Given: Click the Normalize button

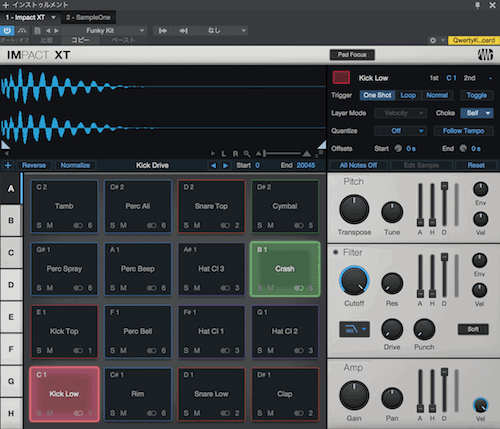Looking at the screenshot, I should click(x=75, y=165).
